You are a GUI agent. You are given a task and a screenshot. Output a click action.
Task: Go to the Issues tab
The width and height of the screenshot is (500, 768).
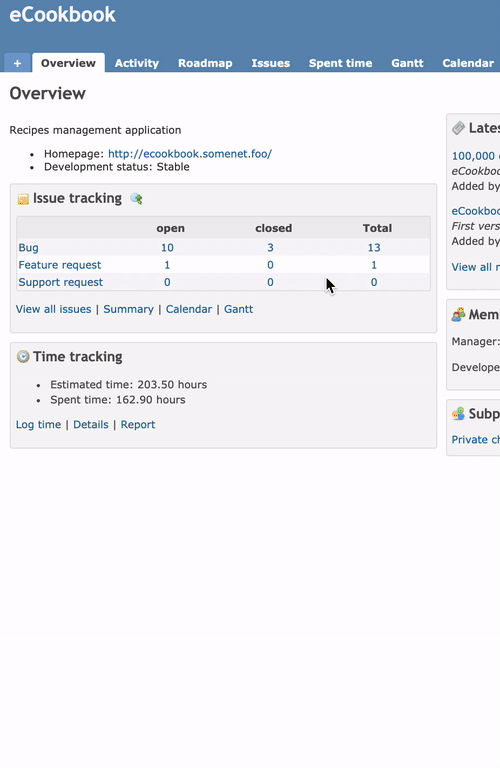271,63
